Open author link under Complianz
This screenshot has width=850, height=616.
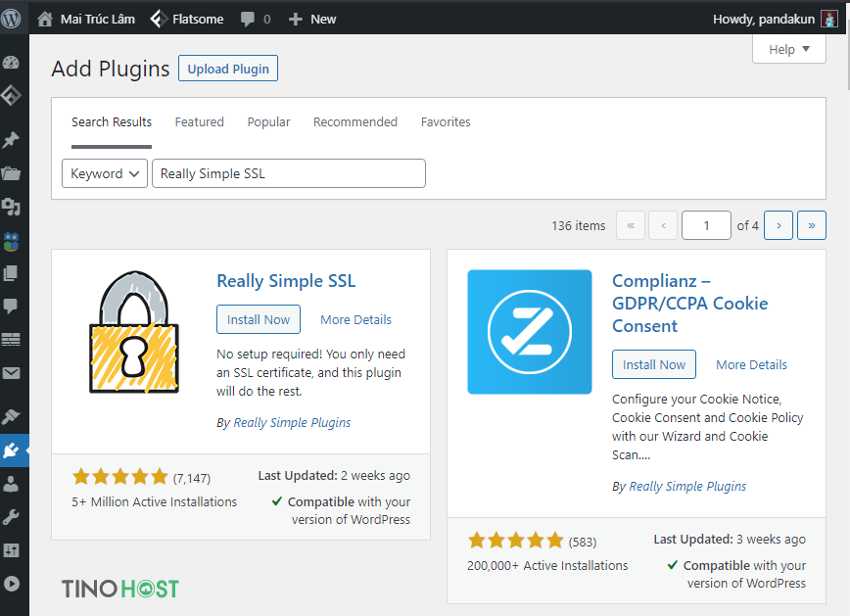click(x=687, y=486)
